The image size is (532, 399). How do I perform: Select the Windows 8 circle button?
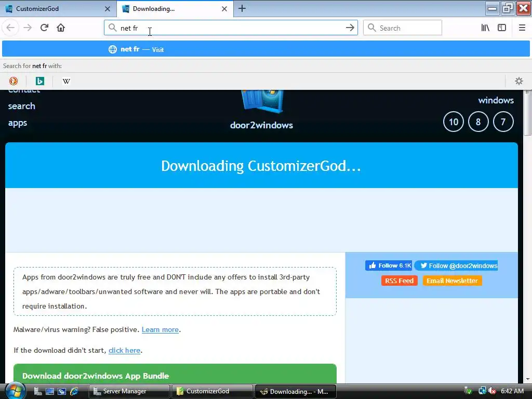point(478,122)
